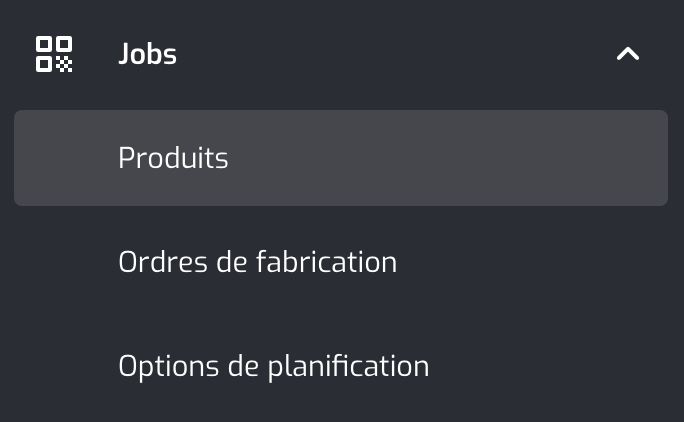This screenshot has height=422, width=684.
Task: Collapse the Jobs section using the chevron
Action: 627,54
